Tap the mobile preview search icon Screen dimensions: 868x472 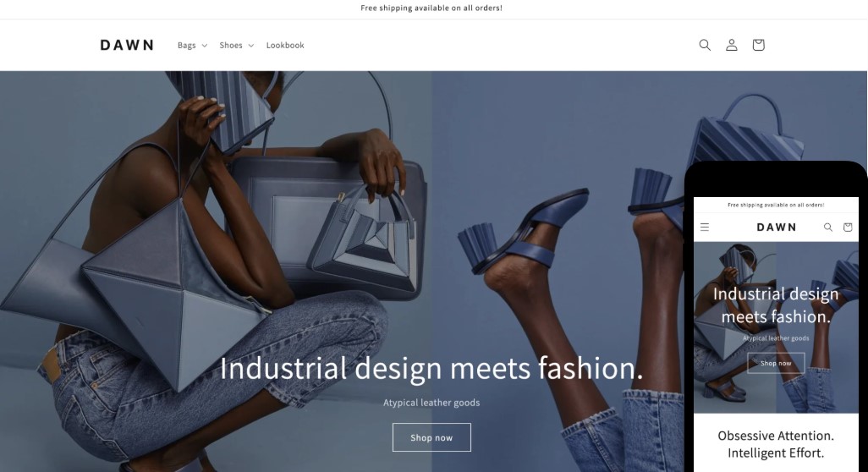click(828, 227)
